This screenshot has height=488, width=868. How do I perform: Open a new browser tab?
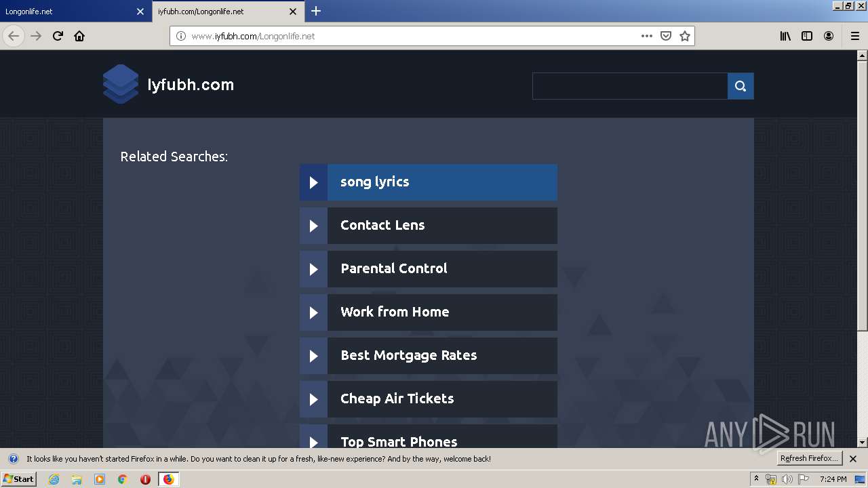pyautogui.click(x=316, y=11)
